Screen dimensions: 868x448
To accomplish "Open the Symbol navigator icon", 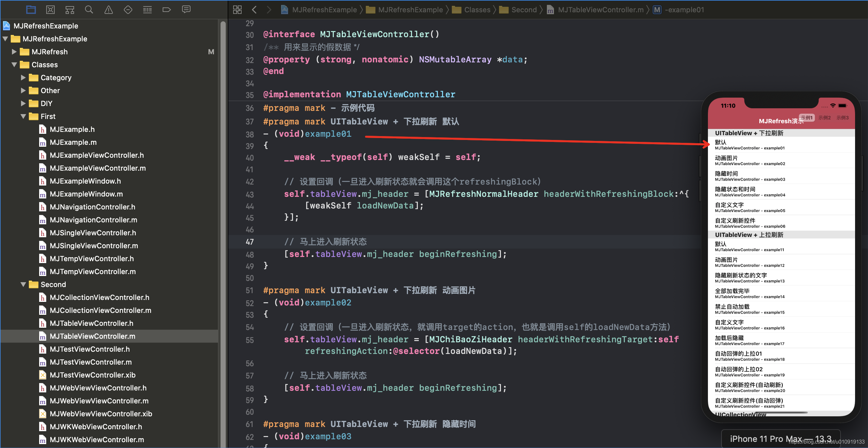I will [x=70, y=9].
